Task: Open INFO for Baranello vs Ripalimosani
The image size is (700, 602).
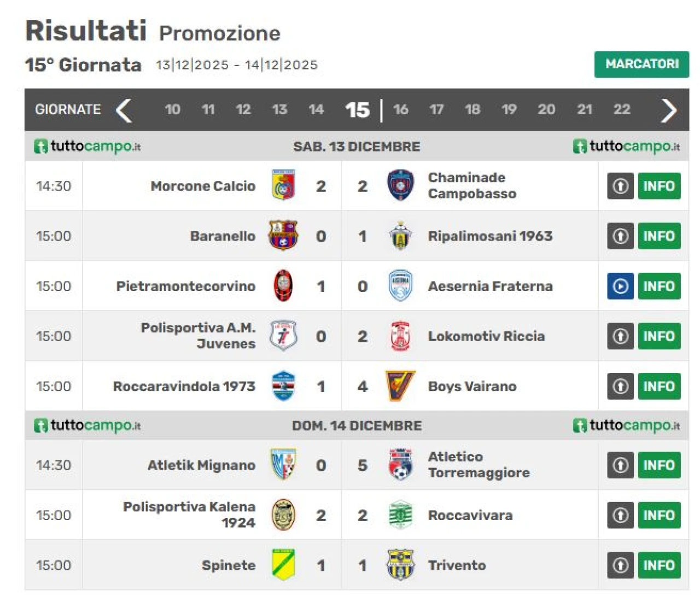Action: coord(659,236)
